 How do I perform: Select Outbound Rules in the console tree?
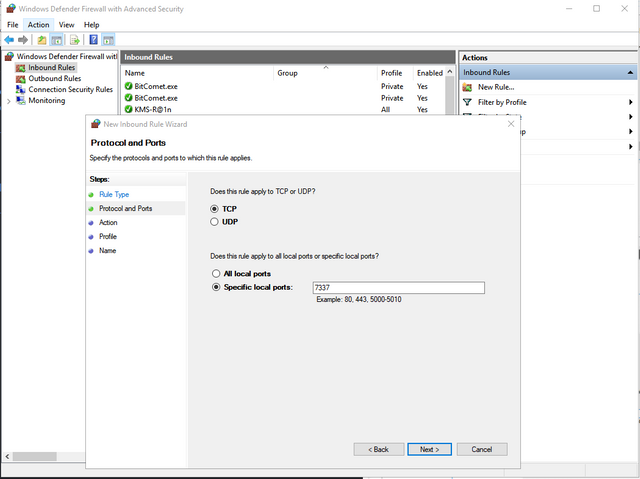[55, 78]
